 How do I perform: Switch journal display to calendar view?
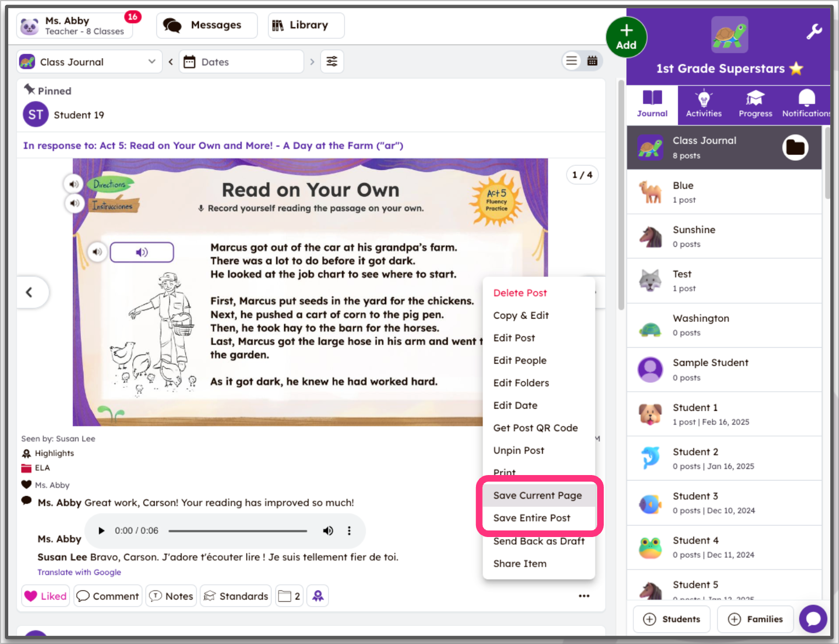tap(592, 61)
